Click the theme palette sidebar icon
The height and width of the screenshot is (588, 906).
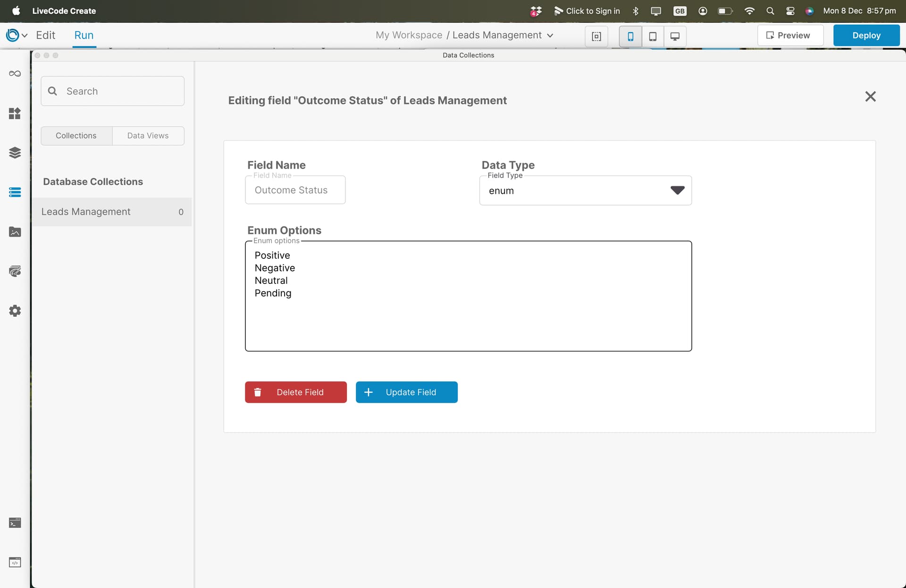pyautogui.click(x=15, y=271)
